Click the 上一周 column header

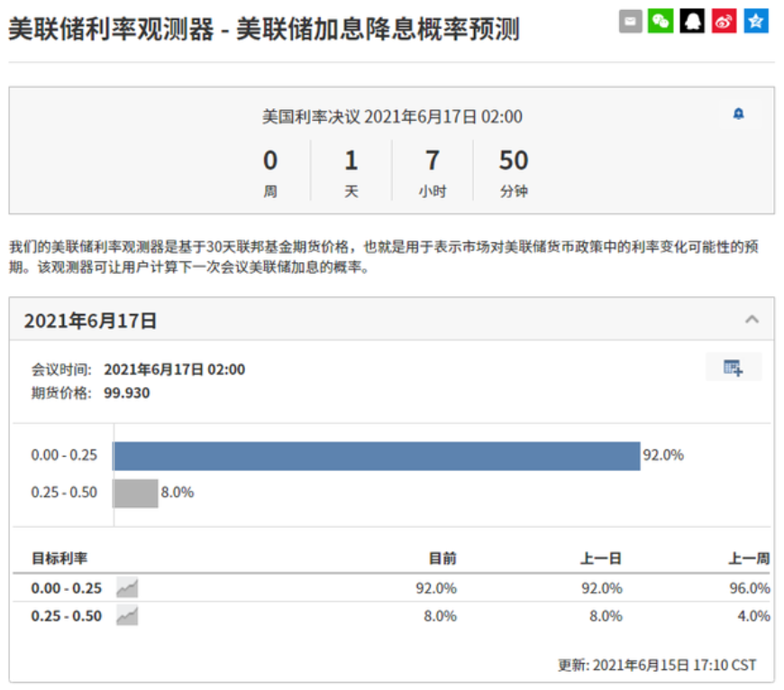[x=749, y=558]
